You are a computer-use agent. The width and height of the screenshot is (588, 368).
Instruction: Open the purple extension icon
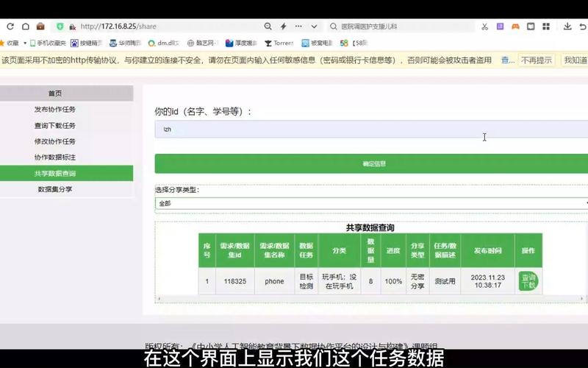[500, 26]
